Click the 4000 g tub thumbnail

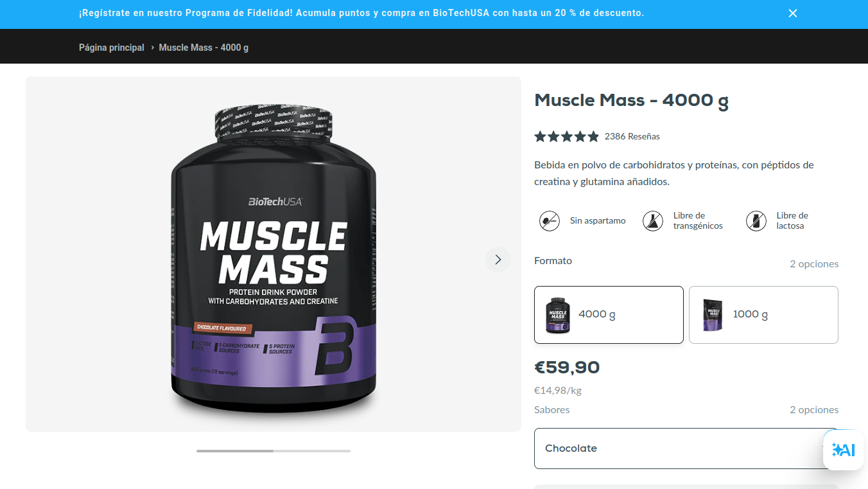click(x=557, y=315)
